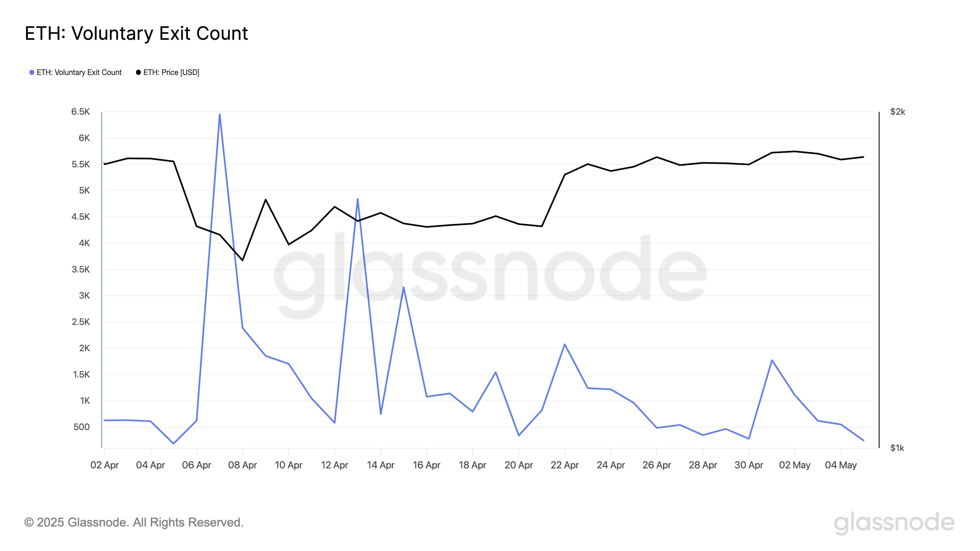Click the highest blue spike near 6.5K
This screenshot has width=980, height=551.
click(x=220, y=114)
